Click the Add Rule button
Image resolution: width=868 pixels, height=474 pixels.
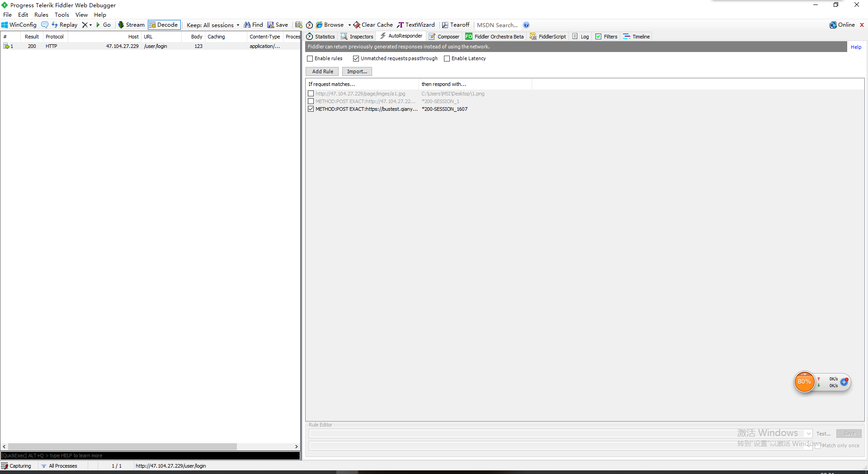point(322,71)
